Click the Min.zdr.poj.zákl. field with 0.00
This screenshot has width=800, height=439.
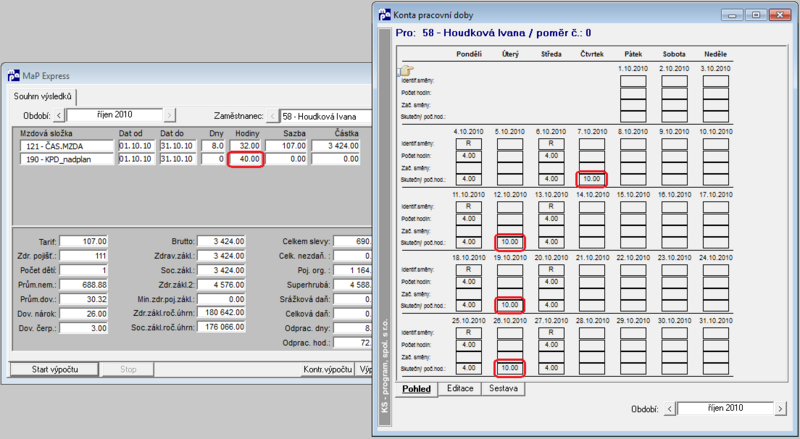pos(221,299)
